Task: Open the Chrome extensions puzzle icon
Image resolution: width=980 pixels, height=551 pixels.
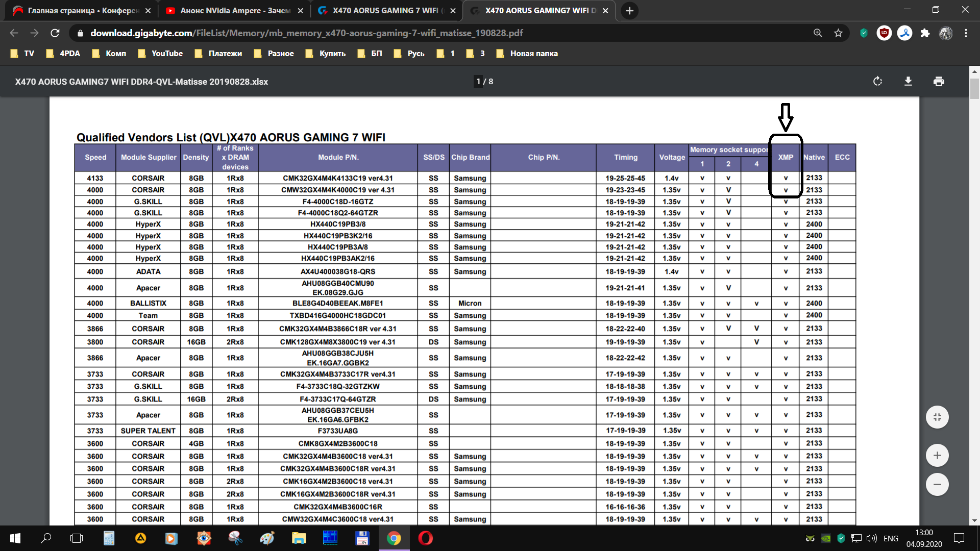Action: pyautogui.click(x=925, y=33)
